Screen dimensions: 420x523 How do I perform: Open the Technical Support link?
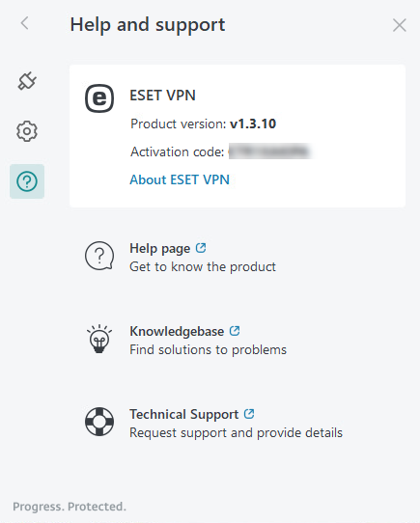pos(184,414)
